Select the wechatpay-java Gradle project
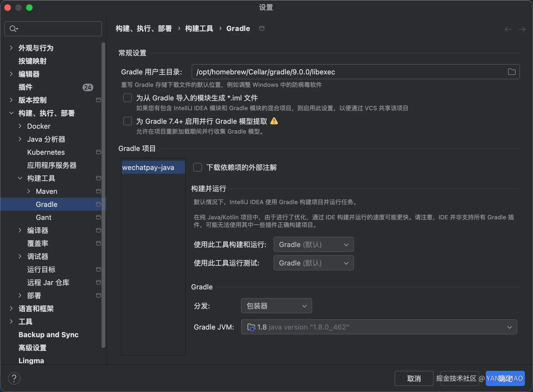The height and width of the screenshot is (392, 533). click(x=148, y=167)
